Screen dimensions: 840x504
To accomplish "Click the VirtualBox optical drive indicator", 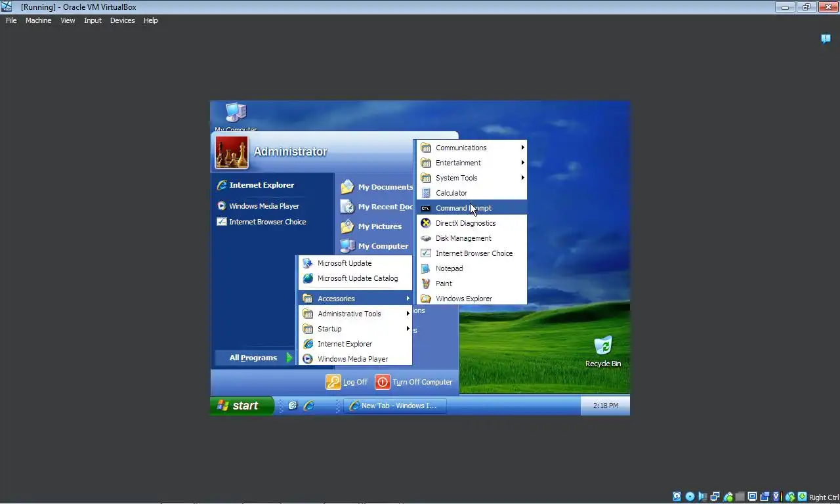I will click(690, 497).
